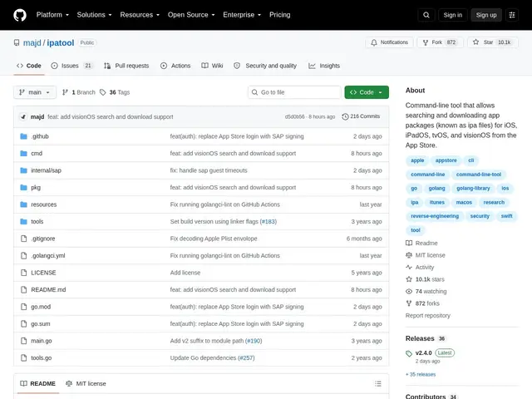Viewport: 532px width, 399px height.
Task: Open commit history clock icon 216 Commits
Action: pos(345,116)
